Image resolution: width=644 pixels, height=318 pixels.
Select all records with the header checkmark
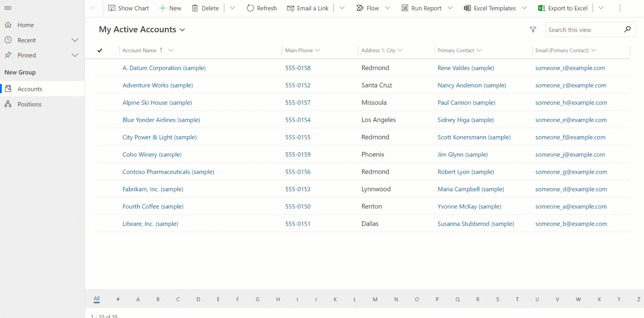tap(100, 50)
